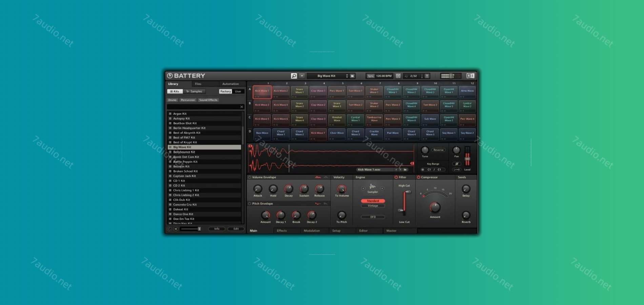Click the MIDI learn dot in Key Range

point(423,169)
